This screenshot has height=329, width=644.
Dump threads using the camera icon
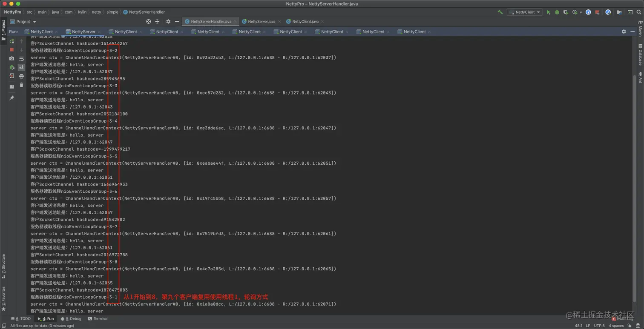[12, 59]
